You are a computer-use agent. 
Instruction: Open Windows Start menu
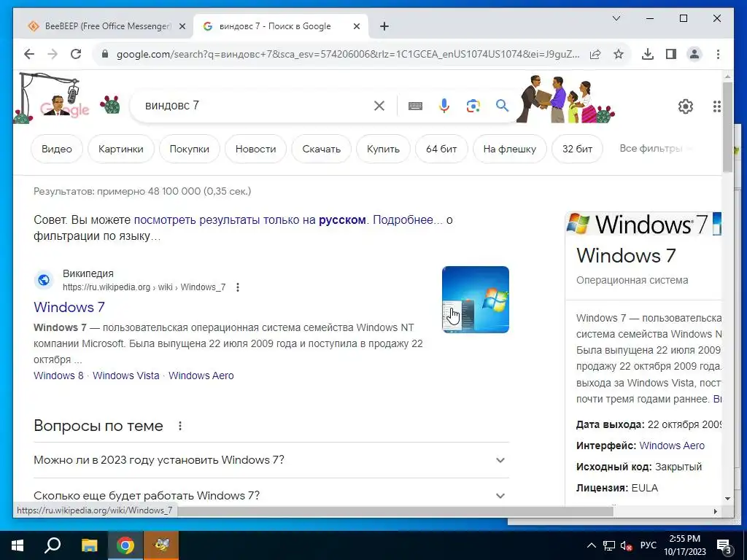pyautogui.click(x=18, y=545)
